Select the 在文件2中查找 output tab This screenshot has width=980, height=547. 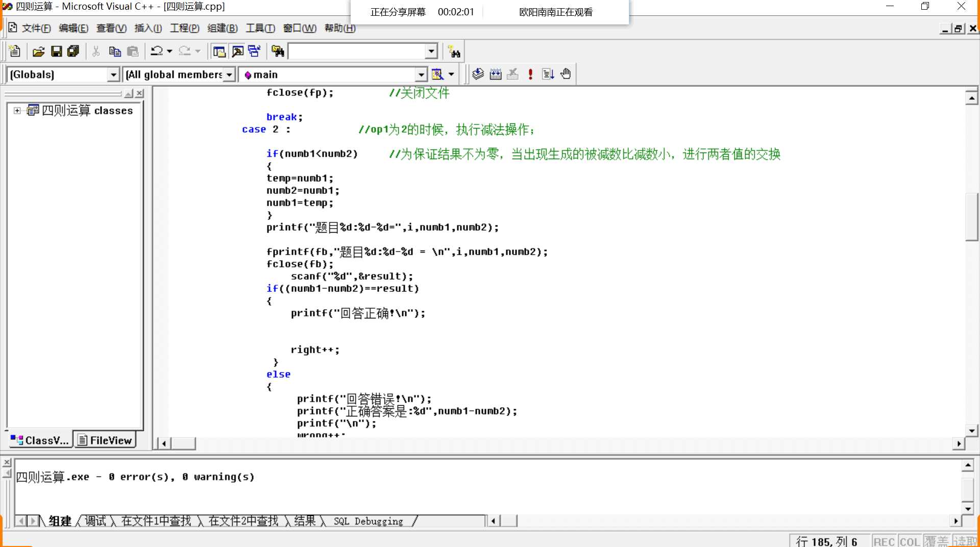[x=243, y=521]
